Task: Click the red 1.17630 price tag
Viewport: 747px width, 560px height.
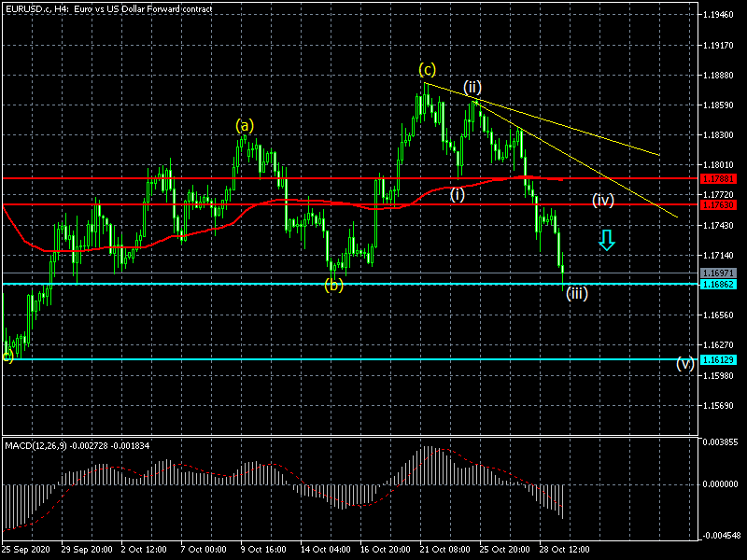Action: 718,205
